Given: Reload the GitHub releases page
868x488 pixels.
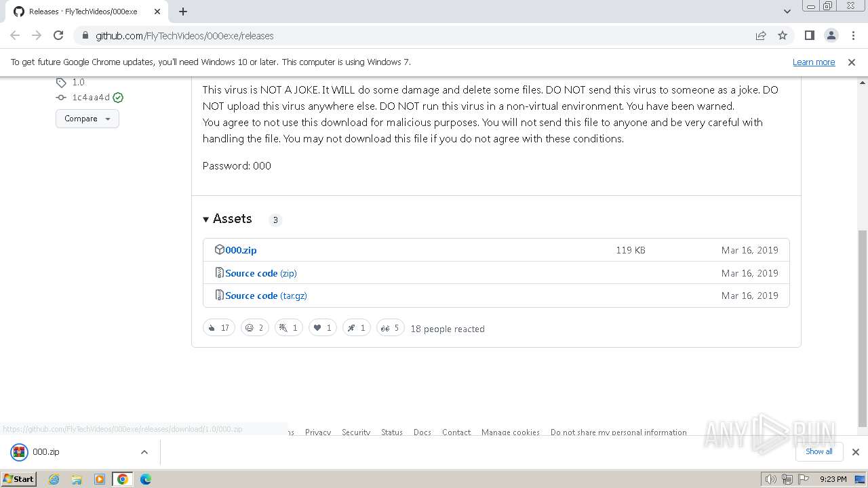Looking at the screenshot, I should click(58, 36).
